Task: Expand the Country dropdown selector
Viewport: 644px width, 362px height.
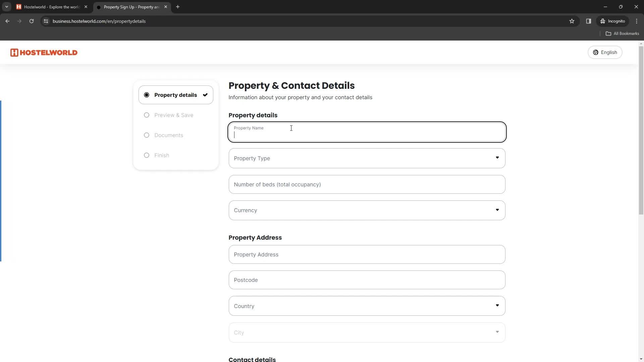Action: coord(367,305)
